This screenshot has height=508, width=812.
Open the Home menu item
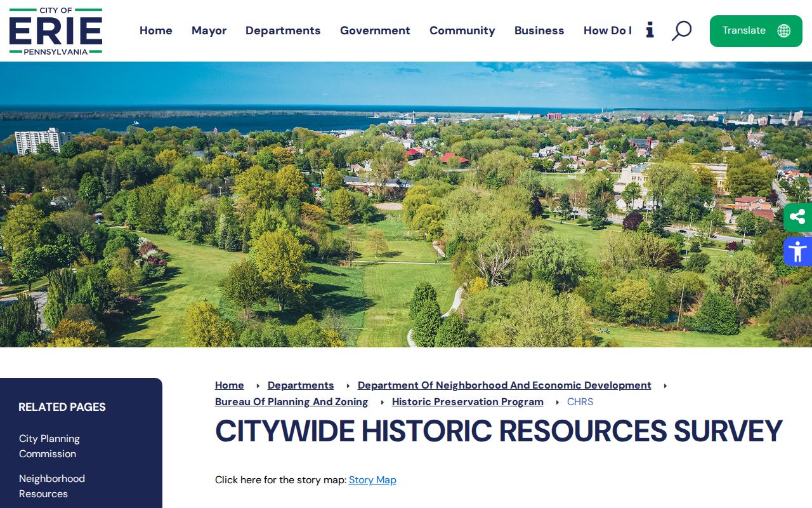(x=156, y=30)
